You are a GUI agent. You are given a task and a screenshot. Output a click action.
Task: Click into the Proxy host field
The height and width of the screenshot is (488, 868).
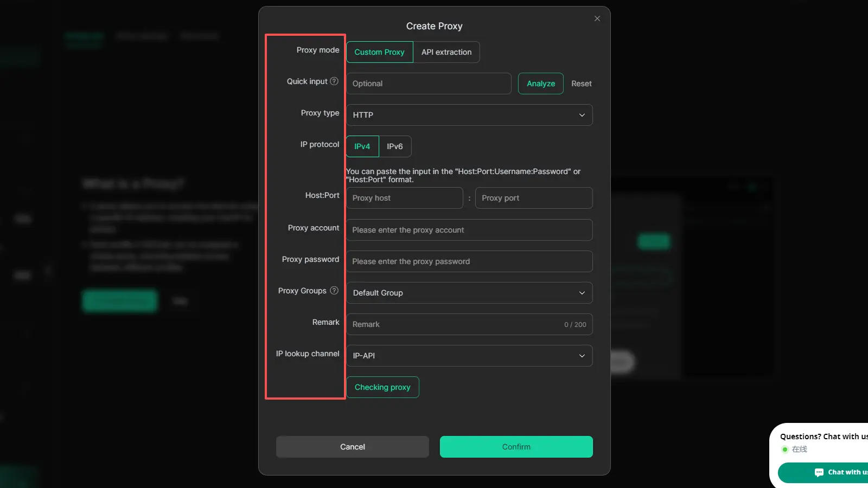coord(404,198)
